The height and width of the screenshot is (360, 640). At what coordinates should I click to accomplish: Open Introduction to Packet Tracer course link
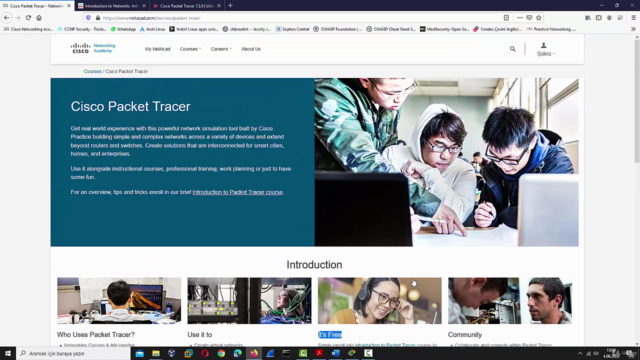(237, 192)
